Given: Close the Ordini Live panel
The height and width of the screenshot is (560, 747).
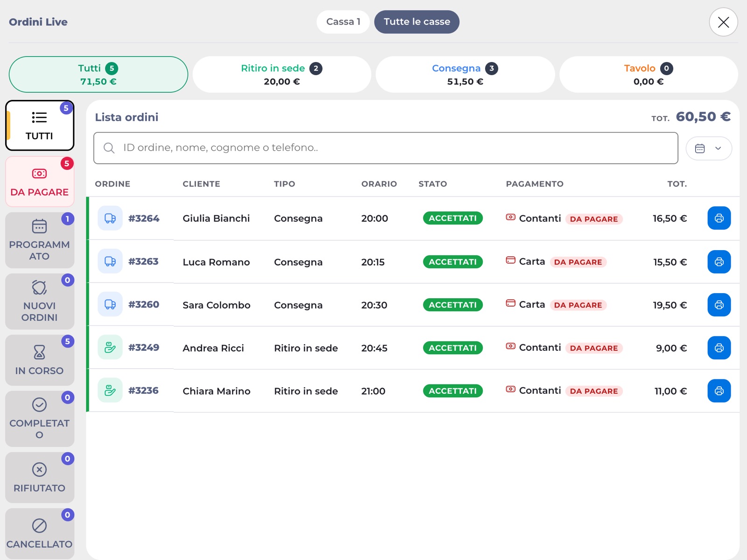Looking at the screenshot, I should tap(723, 22).
